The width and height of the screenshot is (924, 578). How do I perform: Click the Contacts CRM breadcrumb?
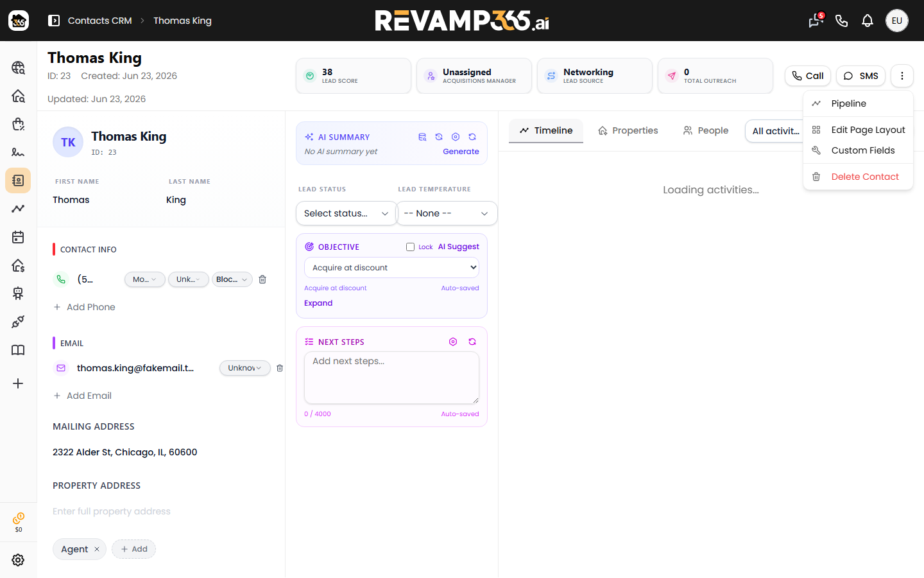point(100,21)
